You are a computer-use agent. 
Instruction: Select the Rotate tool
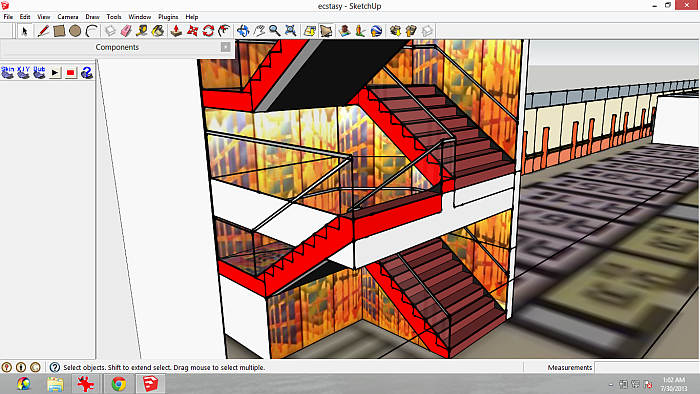coord(208,31)
